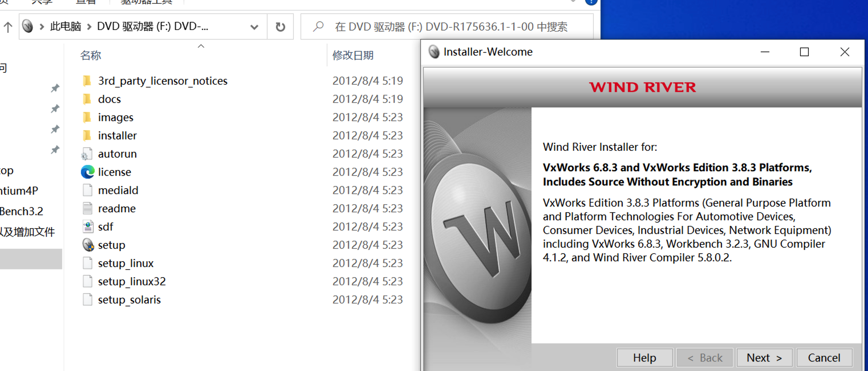This screenshot has width=868, height=371.
Task: Open the 3rd_party_licensor_notices folder icon
Action: 87,81
